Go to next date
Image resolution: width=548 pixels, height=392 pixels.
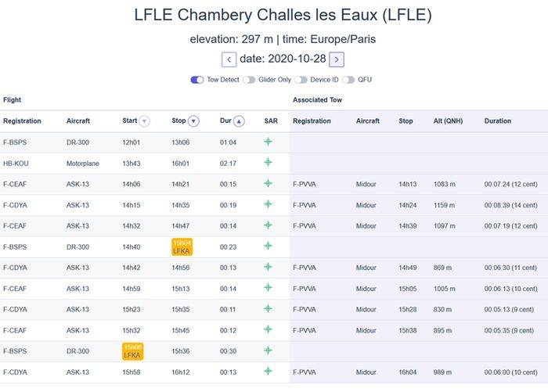point(336,59)
